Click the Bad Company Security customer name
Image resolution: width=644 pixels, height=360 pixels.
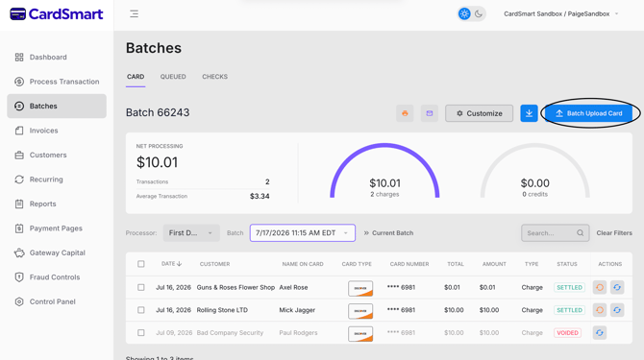[x=230, y=332]
